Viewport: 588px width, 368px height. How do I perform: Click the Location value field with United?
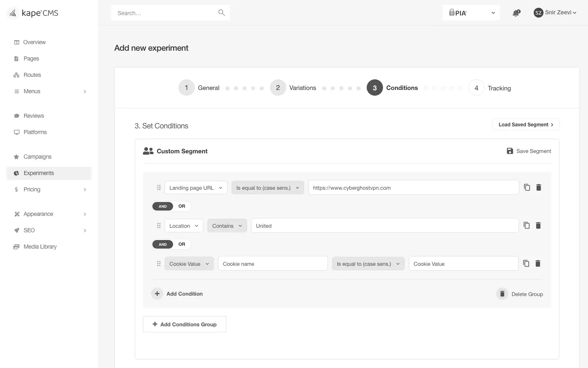(385, 226)
